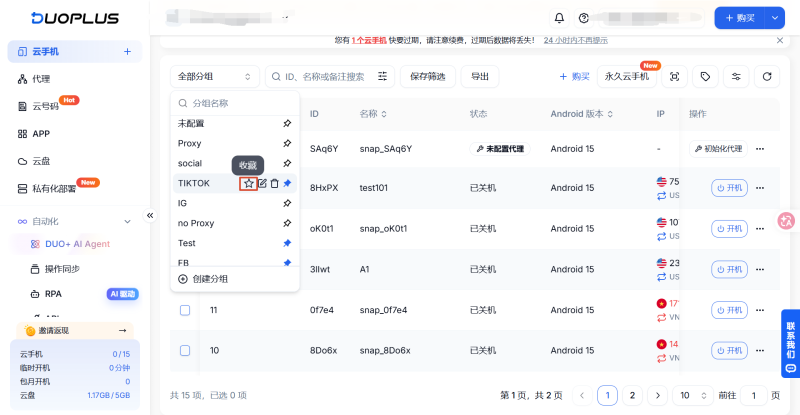Pin the social group
This screenshot has height=415, width=800.
coord(287,163)
